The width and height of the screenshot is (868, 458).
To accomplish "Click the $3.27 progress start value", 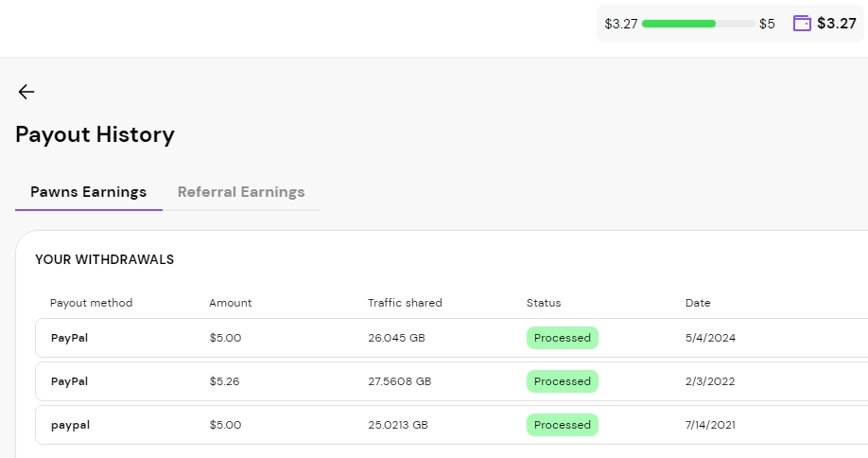I will coord(621,24).
